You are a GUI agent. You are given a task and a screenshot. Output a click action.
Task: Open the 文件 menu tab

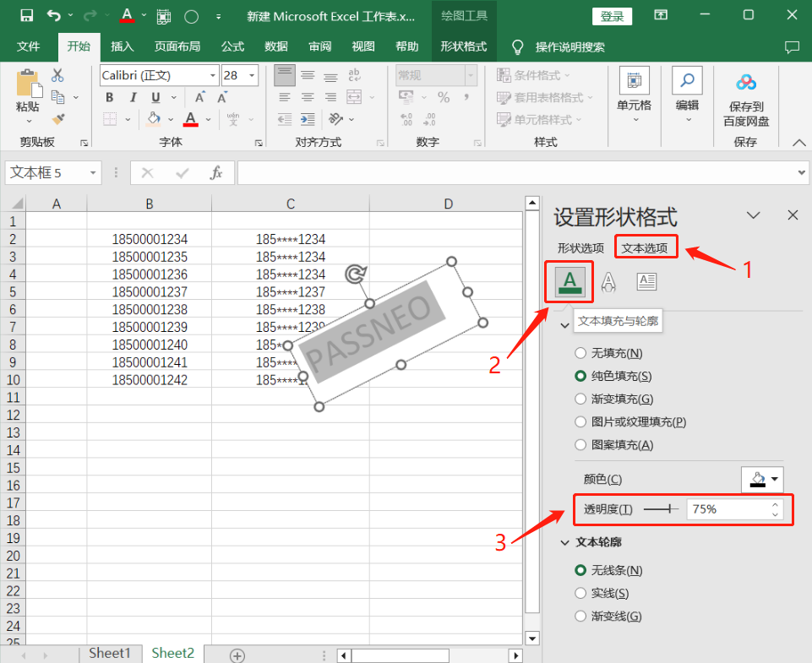pyautogui.click(x=28, y=46)
